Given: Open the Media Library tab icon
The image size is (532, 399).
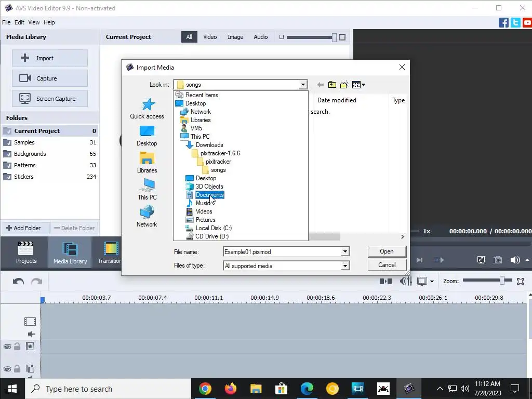Looking at the screenshot, I should pos(70,252).
